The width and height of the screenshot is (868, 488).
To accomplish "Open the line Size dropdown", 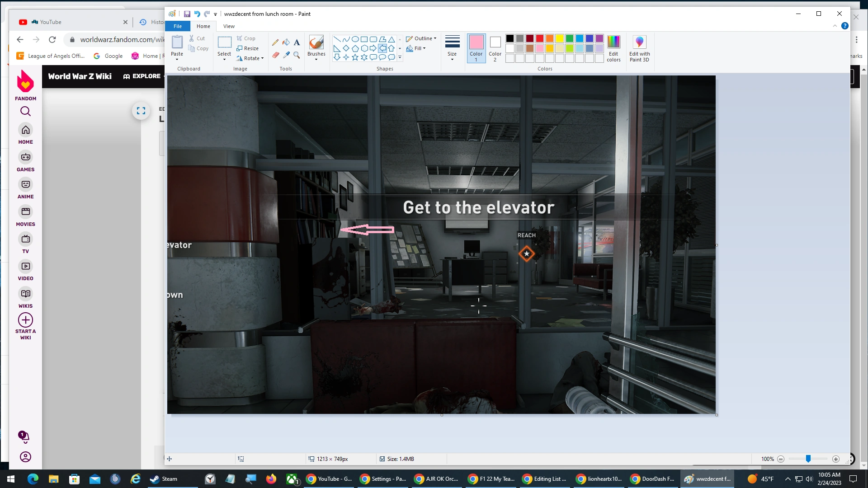I will [x=452, y=48].
